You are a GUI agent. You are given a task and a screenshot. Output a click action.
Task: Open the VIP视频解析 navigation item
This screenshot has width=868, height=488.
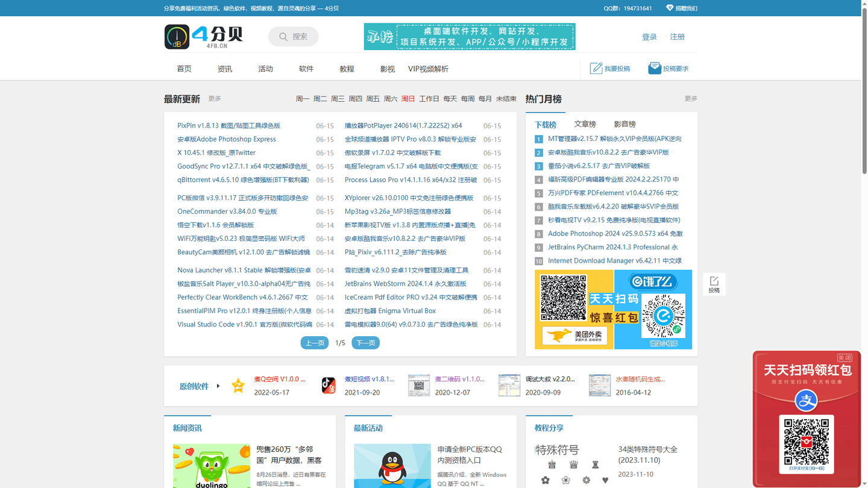(429, 69)
